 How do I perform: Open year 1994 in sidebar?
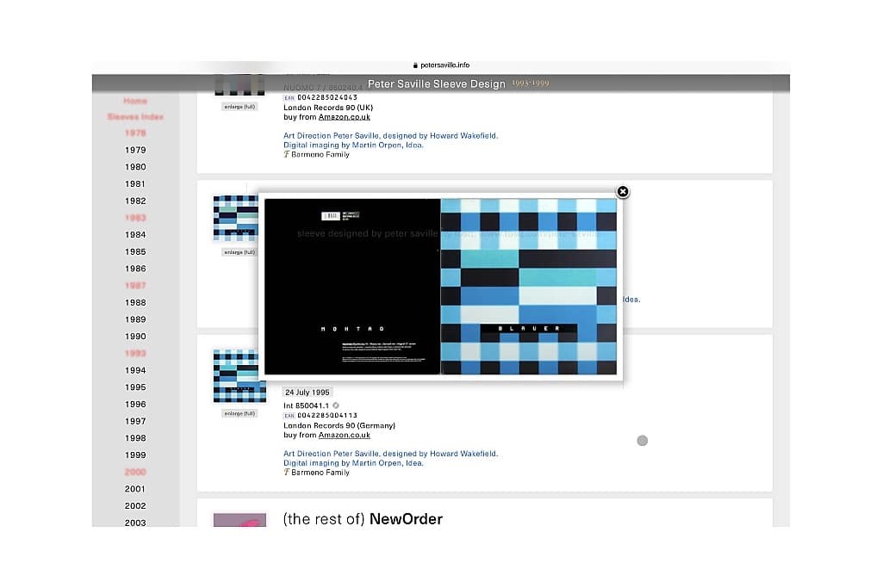[135, 370]
